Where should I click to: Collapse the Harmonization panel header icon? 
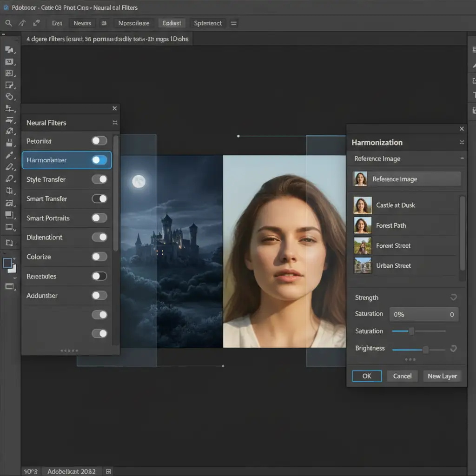(x=462, y=142)
